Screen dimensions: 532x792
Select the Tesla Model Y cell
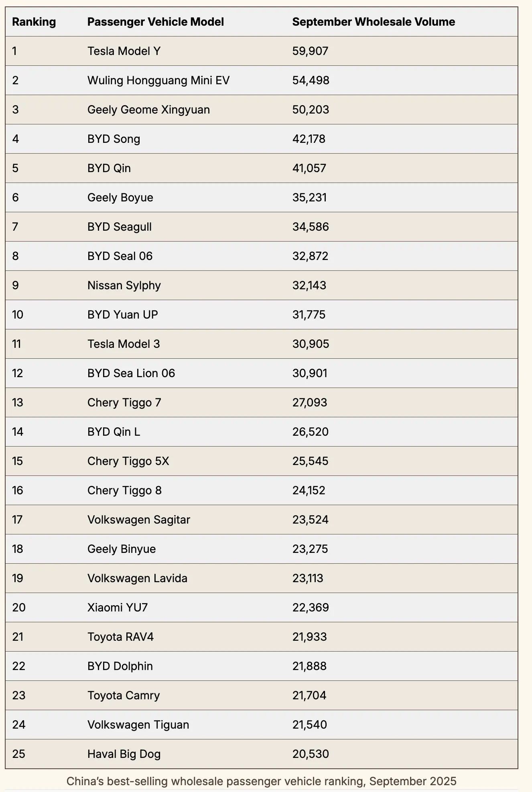click(124, 51)
